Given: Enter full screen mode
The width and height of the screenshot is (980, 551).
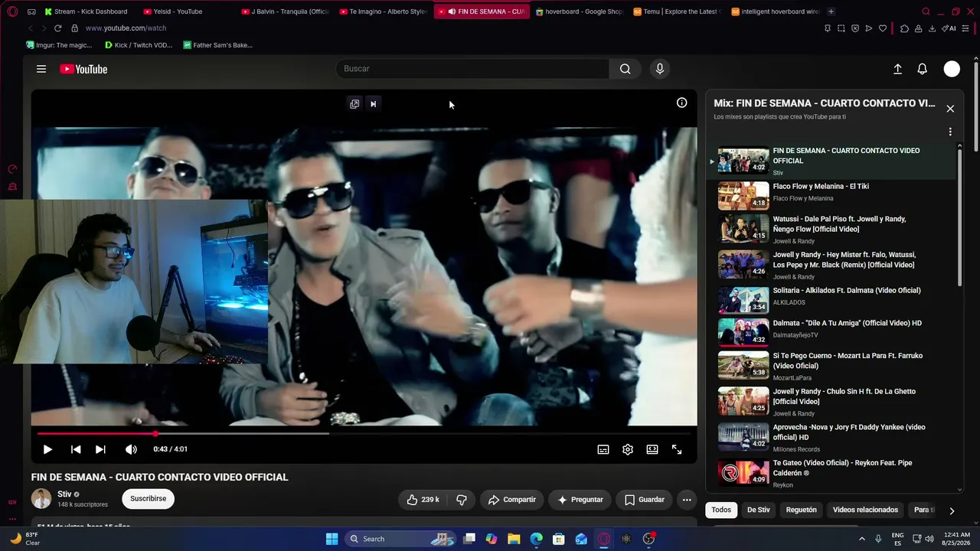Looking at the screenshot, I should (x=677, y=449).
